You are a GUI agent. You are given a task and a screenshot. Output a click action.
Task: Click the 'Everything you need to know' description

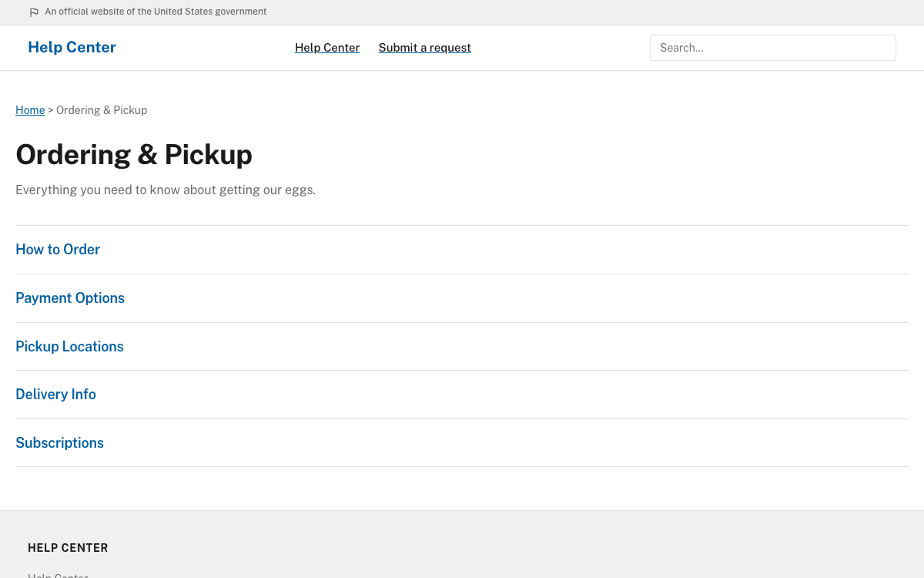(166, 190)
